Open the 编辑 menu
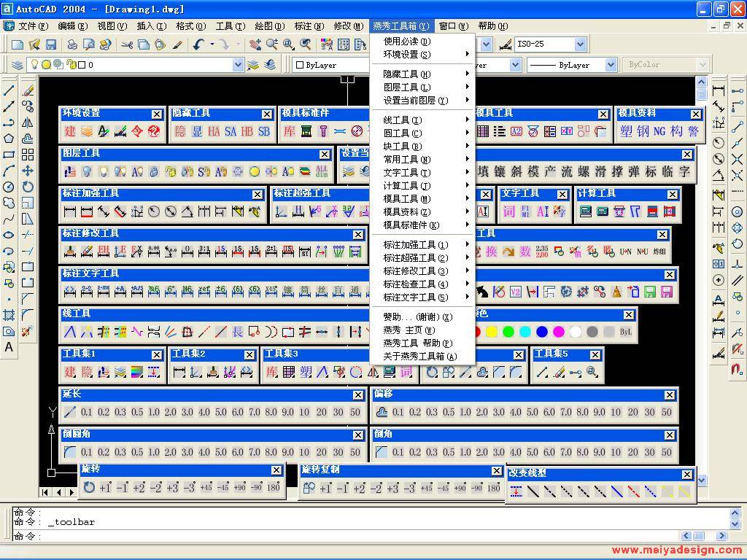 tap(73, 26)
